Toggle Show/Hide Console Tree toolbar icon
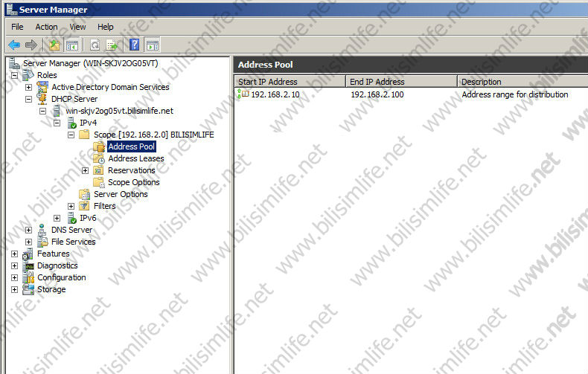 click(72, 45)
